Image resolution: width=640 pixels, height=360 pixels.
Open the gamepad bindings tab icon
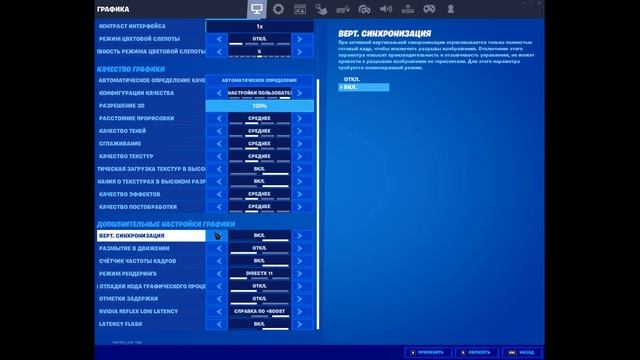[429, 9]
